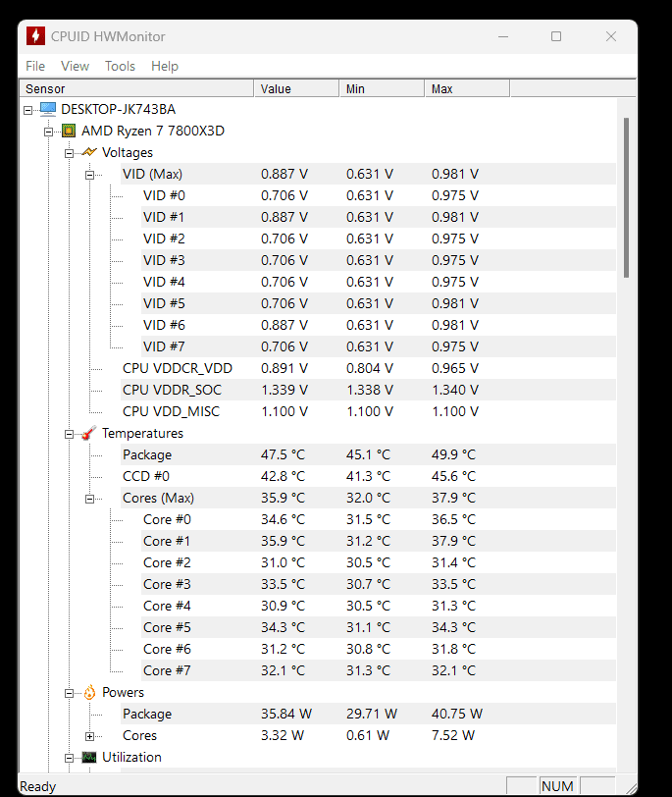Image resolution: width=672 pixels, height=797 pixels.
Task: Collapse the Utilization section
Action: pyautogui.click(x=69, y=759)
